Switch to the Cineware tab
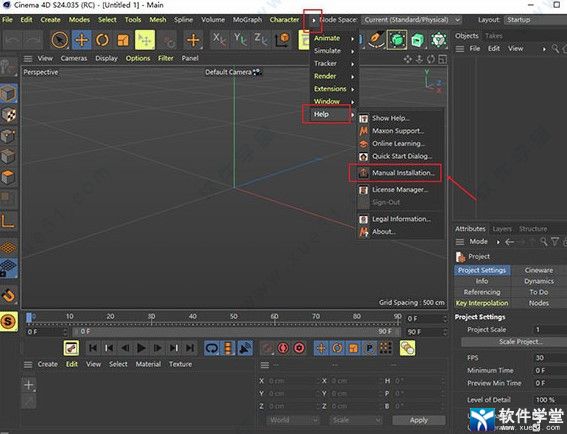This screenshot has height=434, width=567. [539, 270]
